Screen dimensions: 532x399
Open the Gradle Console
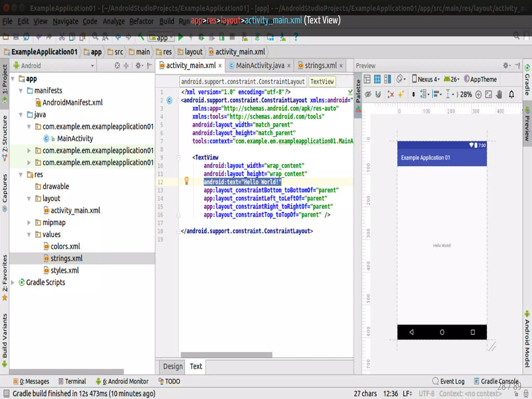(496, 382)
